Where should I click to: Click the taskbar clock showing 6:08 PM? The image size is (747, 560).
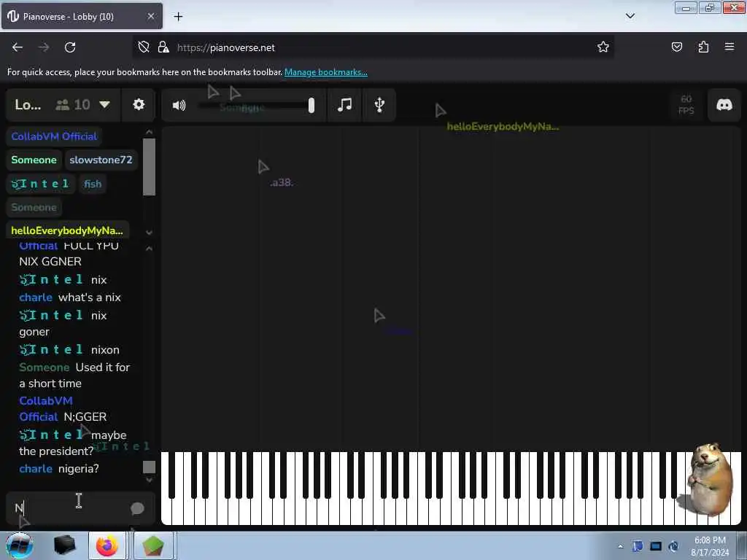(710, 546)
